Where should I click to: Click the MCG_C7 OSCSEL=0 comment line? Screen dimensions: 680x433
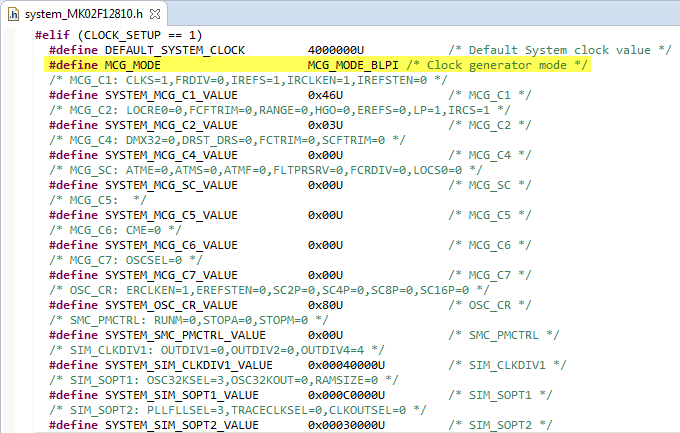pyautogui.click(x=126, y=260)
